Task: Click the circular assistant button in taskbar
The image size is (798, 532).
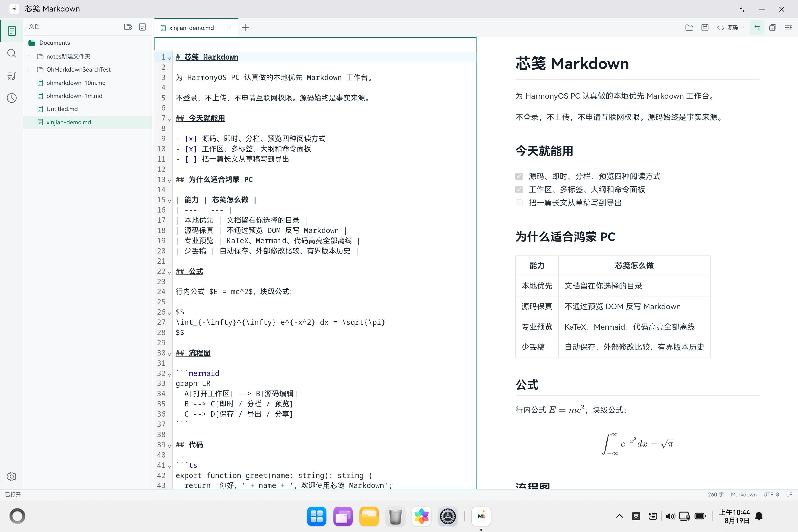Action: click(17, 516)
